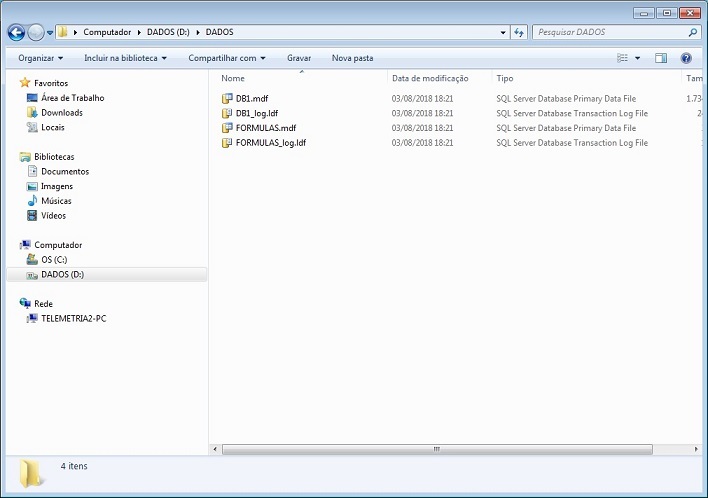Click the Computador icon in sidebar

pos(25,245)
